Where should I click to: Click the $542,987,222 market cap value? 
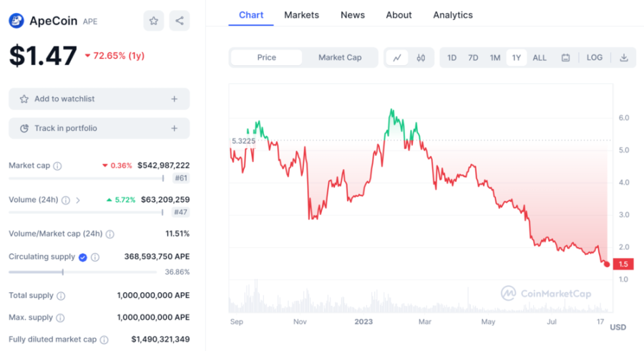163,165
